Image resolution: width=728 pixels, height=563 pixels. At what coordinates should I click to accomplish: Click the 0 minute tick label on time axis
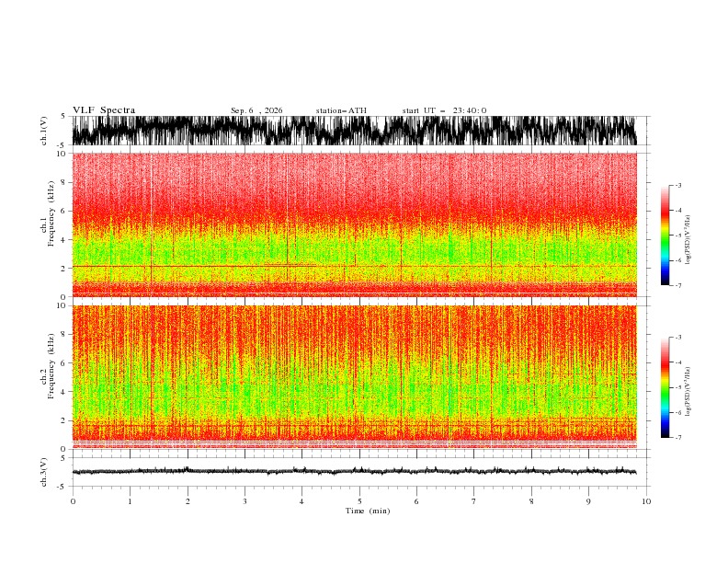coord(73,501)
